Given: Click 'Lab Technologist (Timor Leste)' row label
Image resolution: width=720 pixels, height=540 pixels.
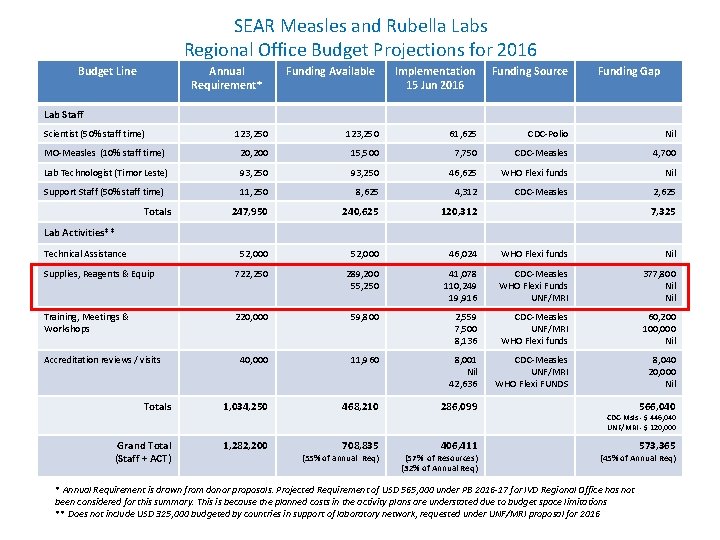Looking at the screenshot, I should point(105,173).
